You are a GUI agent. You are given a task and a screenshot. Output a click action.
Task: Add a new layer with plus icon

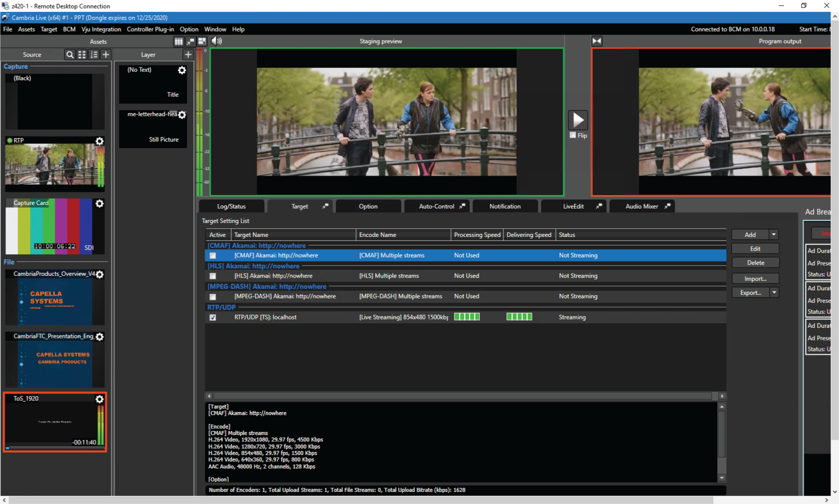(x=188, y=55)
